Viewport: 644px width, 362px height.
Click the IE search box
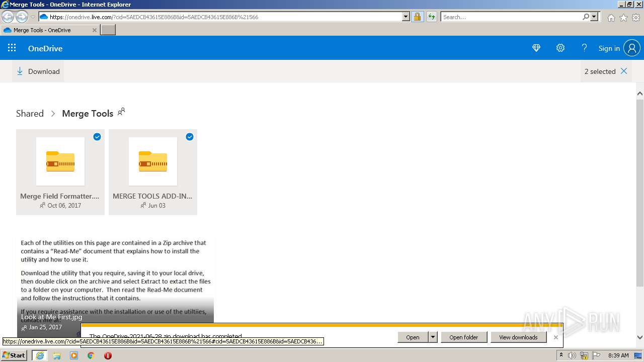(x=511, y=17)
